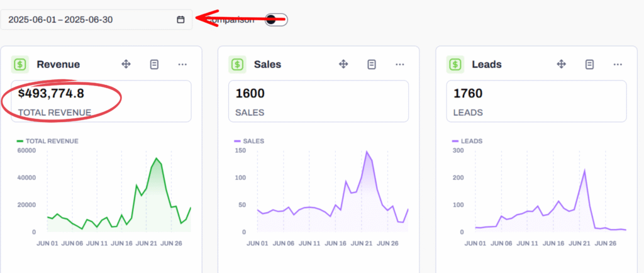Click the Sales card dollar icon
The height and width of the screenshot is (273, 644).
(x=237, y=64)
